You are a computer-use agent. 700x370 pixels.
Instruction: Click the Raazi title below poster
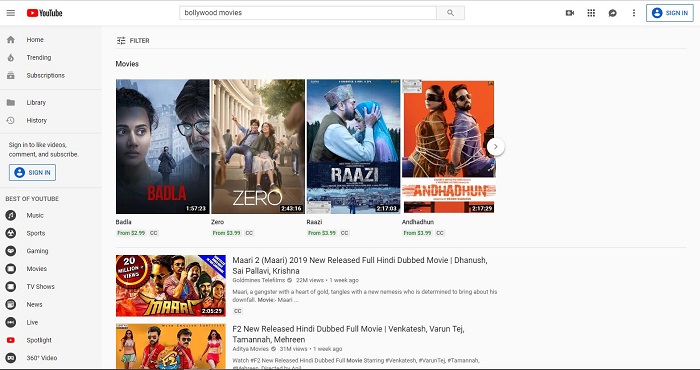[x=314, y=222]
